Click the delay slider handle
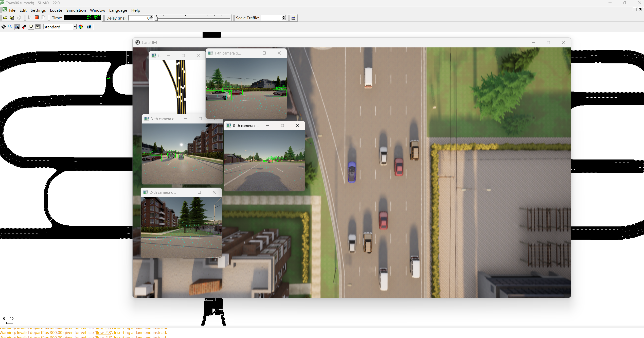Image resolution: width=644 pixels, height=338 pixels. click(x=156, y=18)
